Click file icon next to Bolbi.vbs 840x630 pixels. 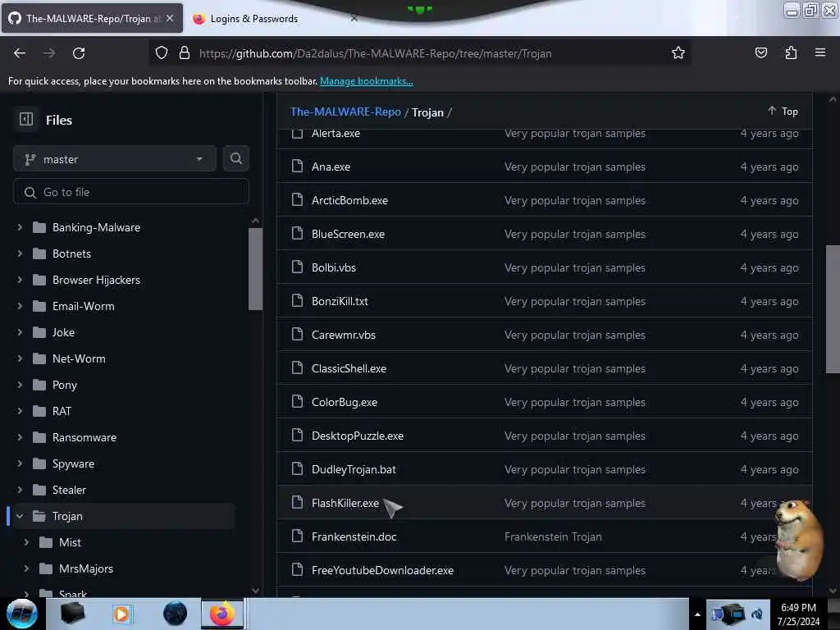pyautogui.click(x=297, y=267)
